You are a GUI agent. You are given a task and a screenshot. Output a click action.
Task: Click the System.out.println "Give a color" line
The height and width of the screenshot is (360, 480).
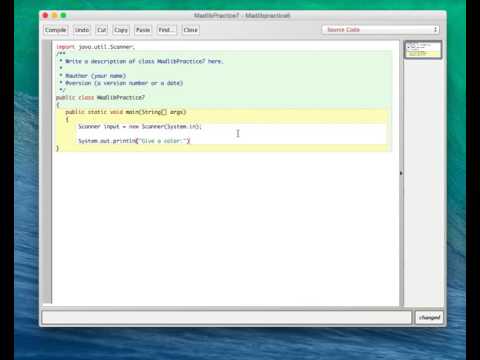point(134,141)
